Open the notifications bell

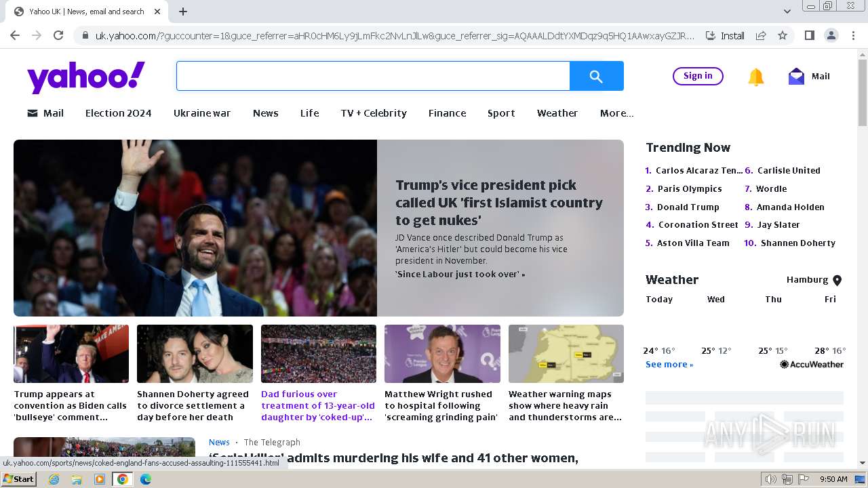tap(756, 77)
